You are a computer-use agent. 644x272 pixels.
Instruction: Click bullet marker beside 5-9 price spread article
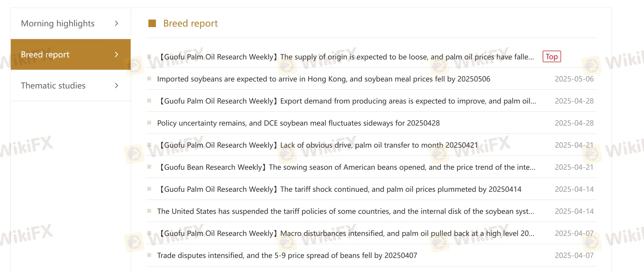click(x=149, y=255)
